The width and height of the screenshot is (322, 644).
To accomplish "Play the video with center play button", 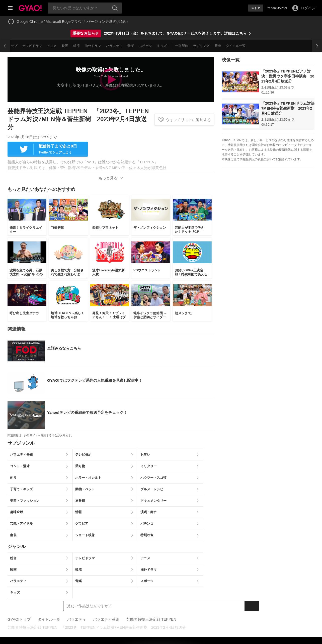I will click(111, 79).
